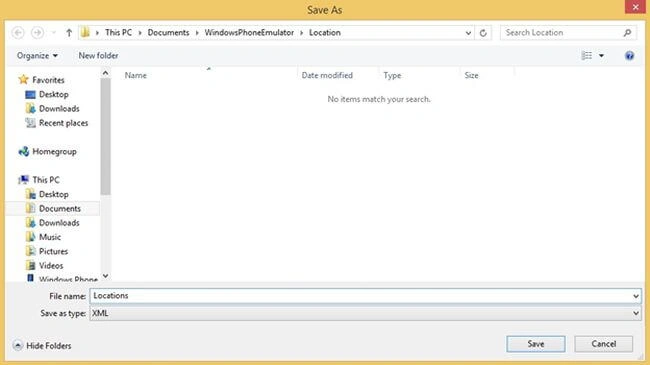The height and width of the screenshot is (365, 650).
Task: Expand the address bar history dropdown
Action: [468, 33]
